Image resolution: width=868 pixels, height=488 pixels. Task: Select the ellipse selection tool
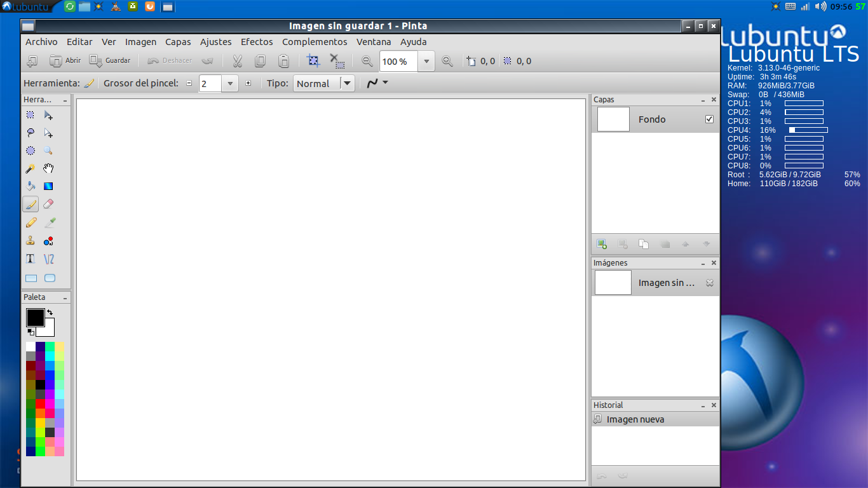[x=31, y=151]
